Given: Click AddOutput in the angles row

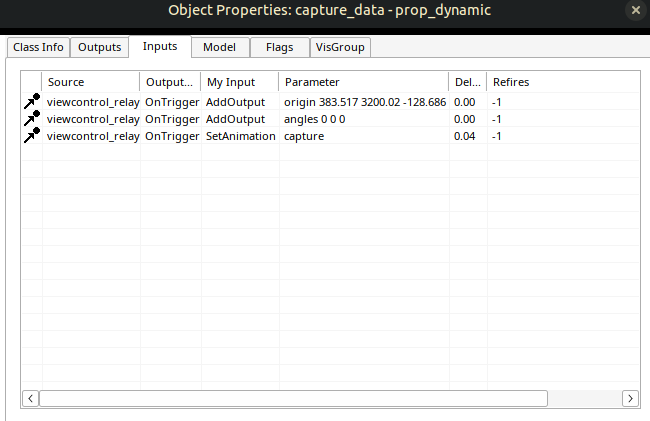Looking at the screenshot, I should 235,119.
